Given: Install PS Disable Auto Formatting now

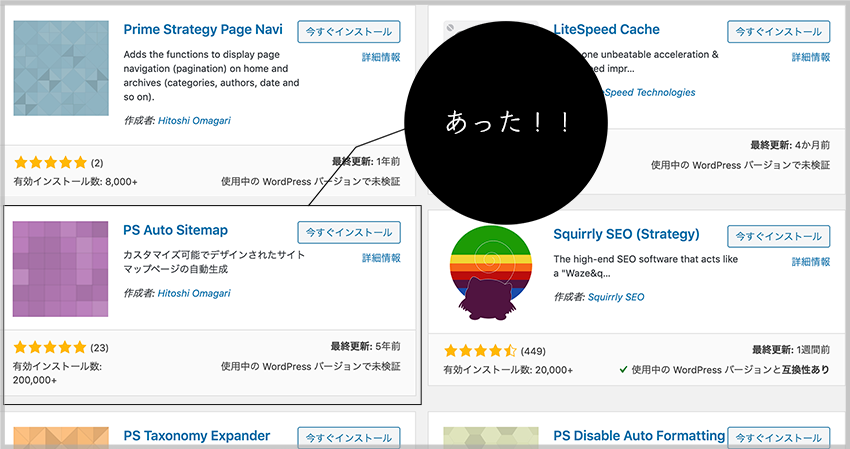Looking at the screenshot, I should [x=778, y=438].
